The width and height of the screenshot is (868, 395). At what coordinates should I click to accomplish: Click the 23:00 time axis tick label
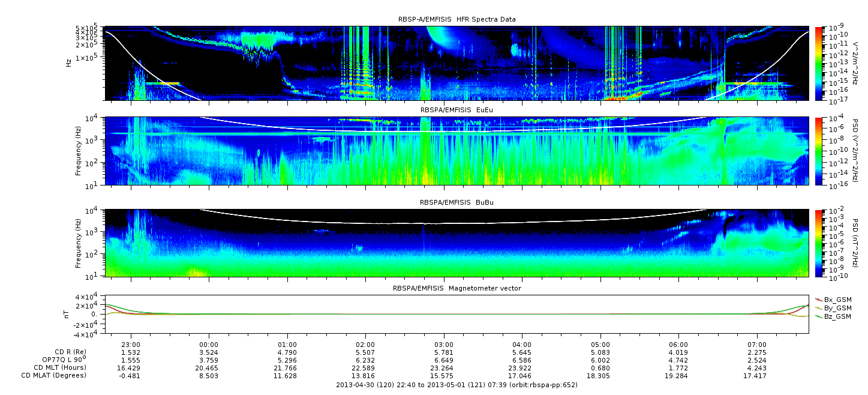131,344
